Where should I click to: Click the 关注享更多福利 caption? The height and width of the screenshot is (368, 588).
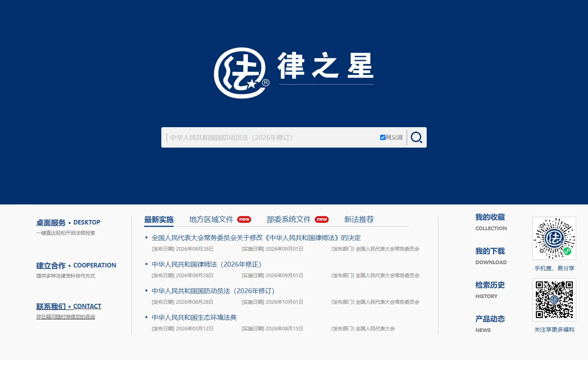click(x=555, y=330)
